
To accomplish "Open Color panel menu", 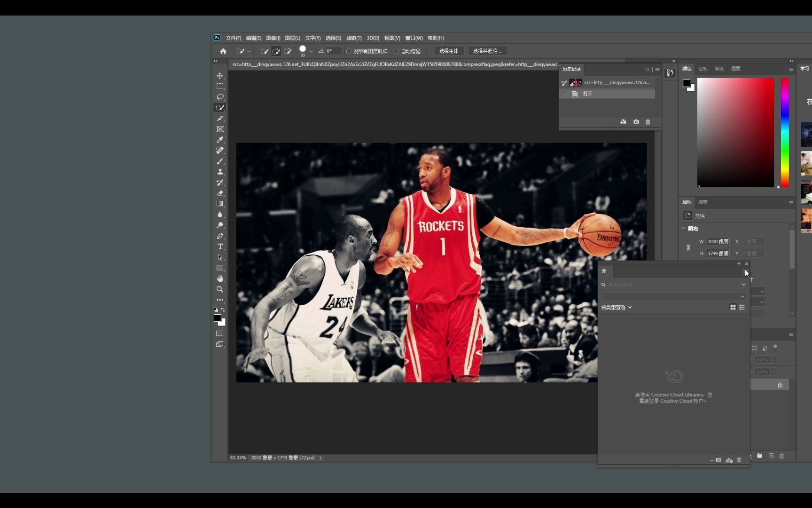I will coord(791,69).
